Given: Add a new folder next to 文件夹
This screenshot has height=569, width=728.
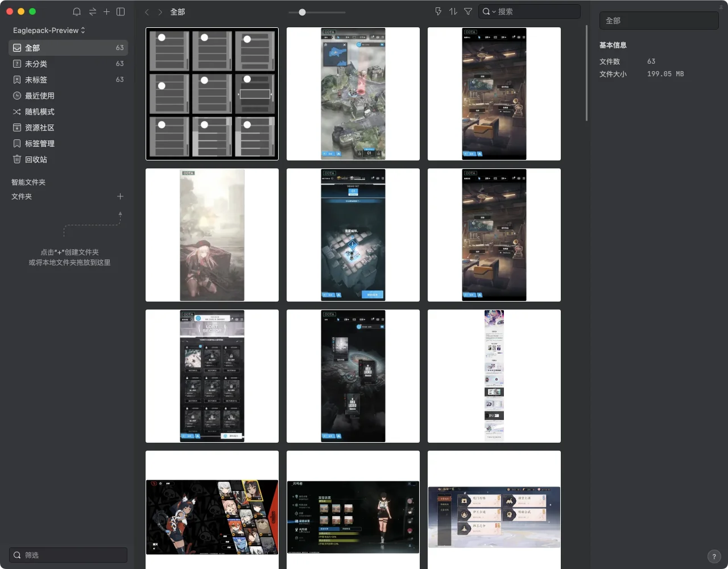Looking at the screenshot, I should pyautogui.click(x=120, y=196).
